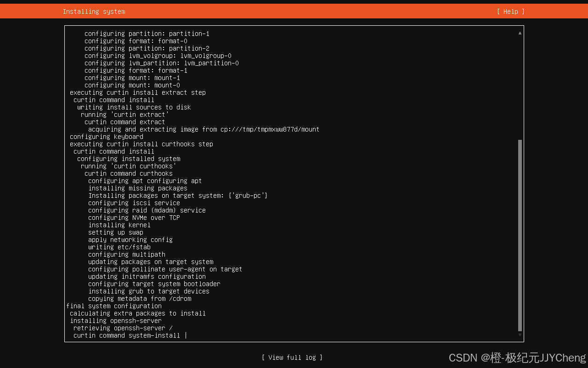Click the installing missing packages line
The image size is (588, 368).
point(138,188)
